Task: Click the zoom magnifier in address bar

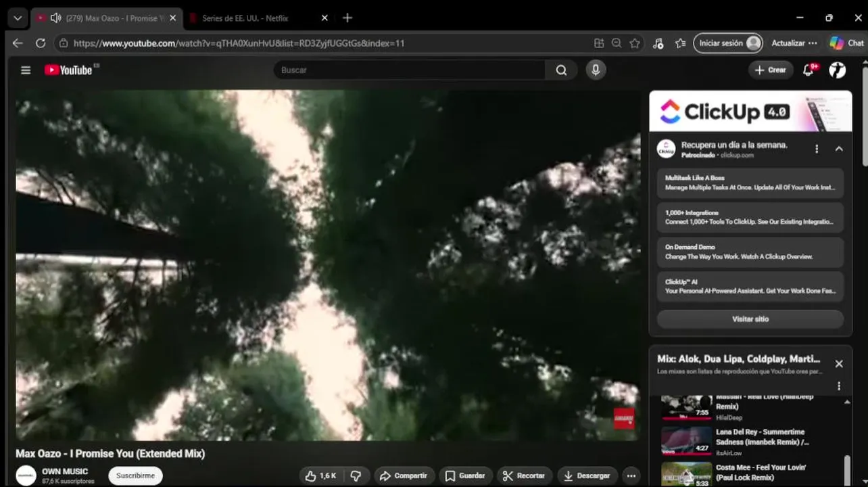Action: (x=617, y=43)
